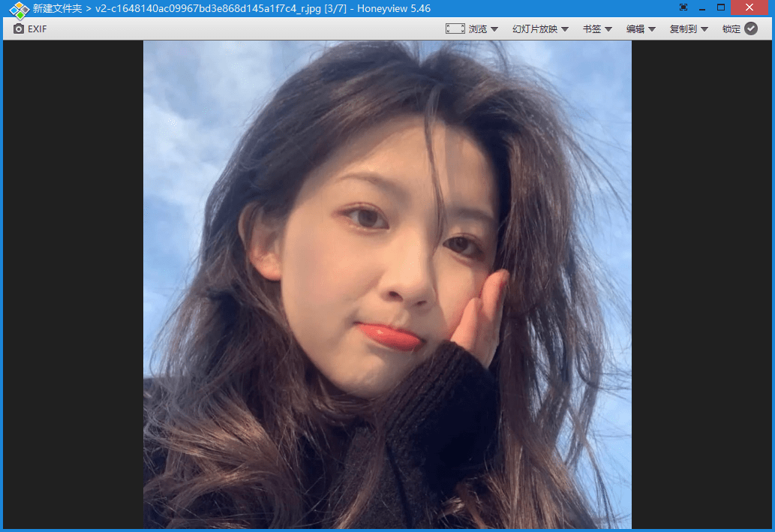Image resolution: width=775 pixels, height=532 pixels.
Task: Open the 幻灯片放映 slideshow menu
Action: pos(540,29)
